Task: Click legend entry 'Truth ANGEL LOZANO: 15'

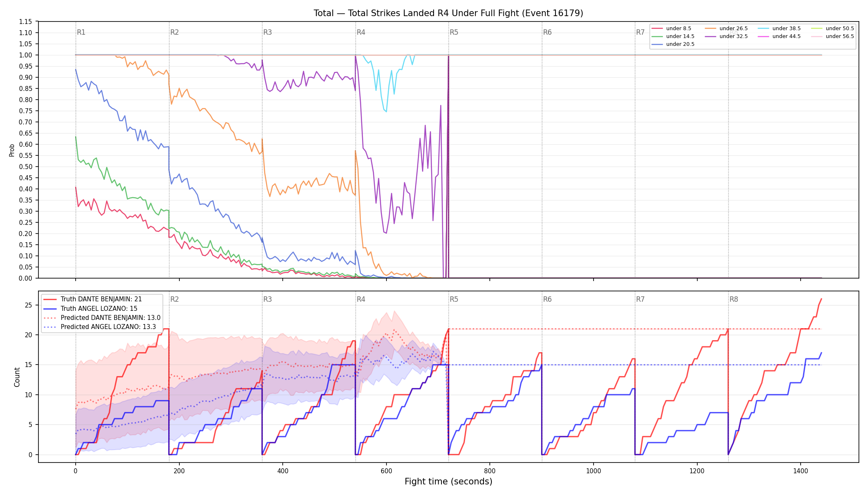Action: click(99, 309)
